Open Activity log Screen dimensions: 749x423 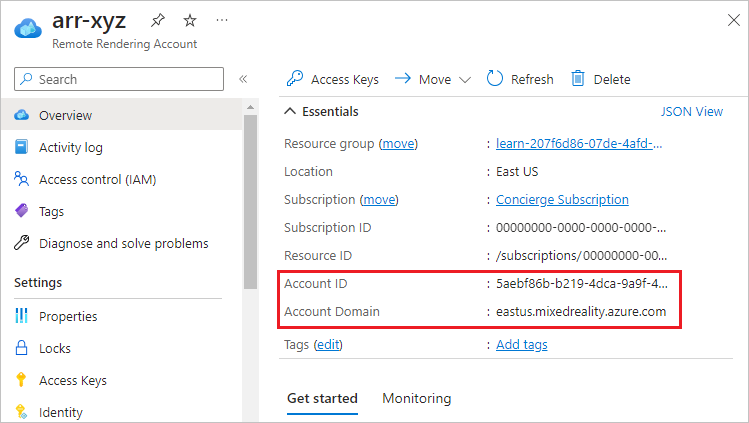click(x=71, y=148)
